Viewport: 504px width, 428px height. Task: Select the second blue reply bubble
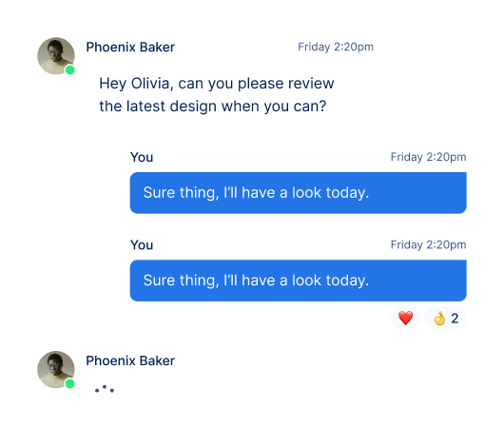click(298, 281)
